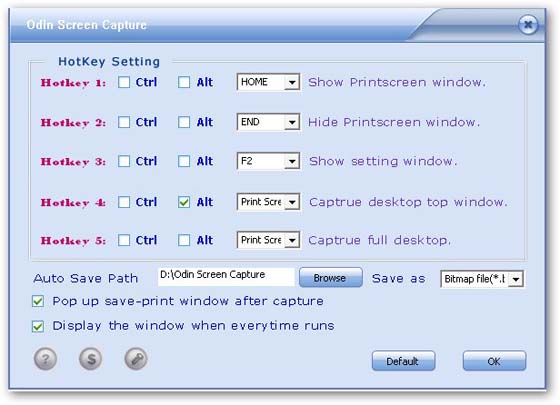Tick Alt checkbox for Hotkey 3
Screen dimensions: 560x405
click(x=184, y=161)
